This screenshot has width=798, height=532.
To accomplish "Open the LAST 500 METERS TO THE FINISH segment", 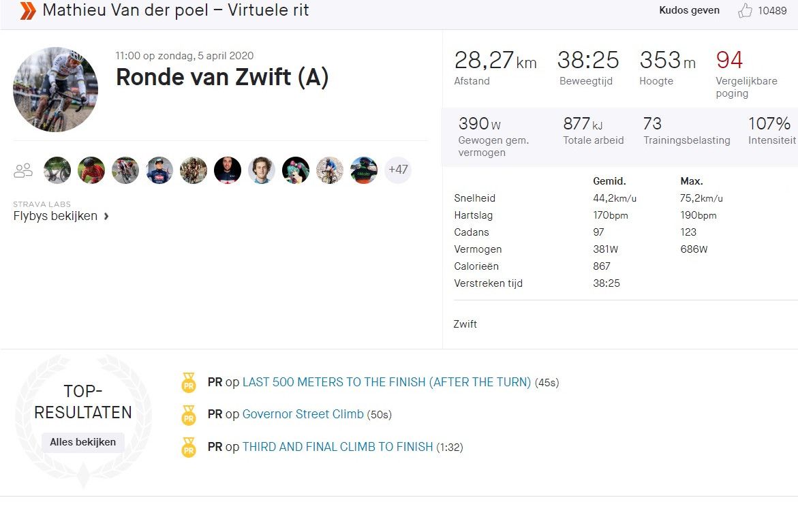I will click(x=388, y=382).
